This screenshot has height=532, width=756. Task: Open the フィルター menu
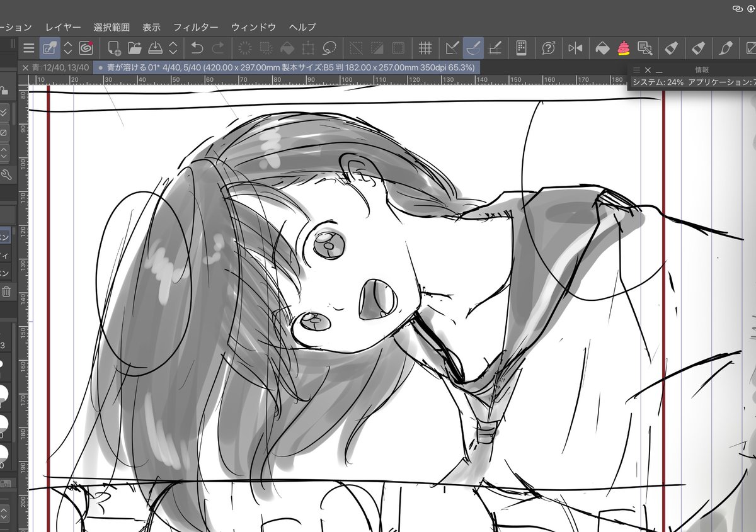(197, 27)
